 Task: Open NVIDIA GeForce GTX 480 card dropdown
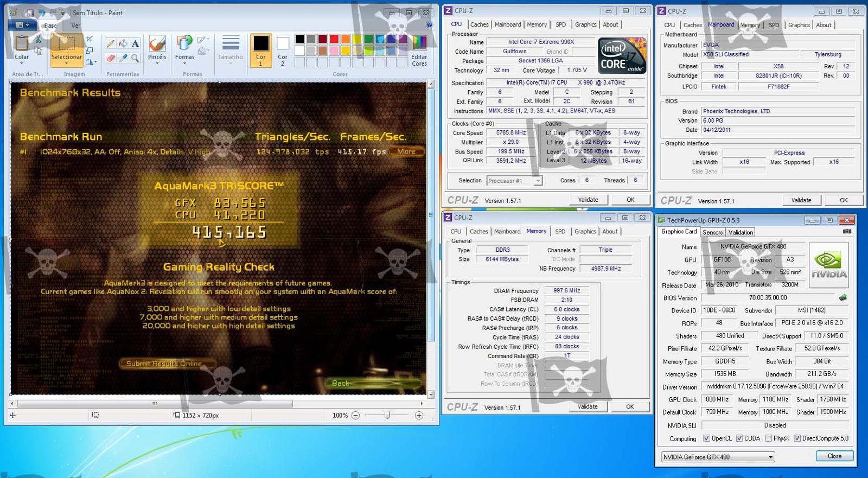718,457
